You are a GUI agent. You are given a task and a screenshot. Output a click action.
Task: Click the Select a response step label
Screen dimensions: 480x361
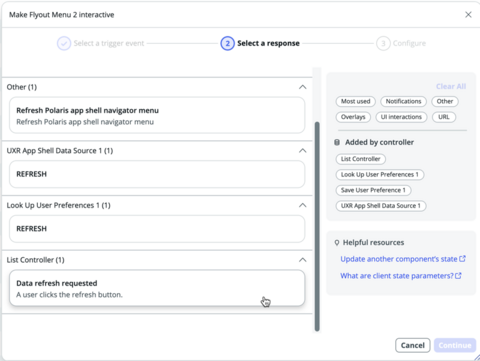click(268, 43)
